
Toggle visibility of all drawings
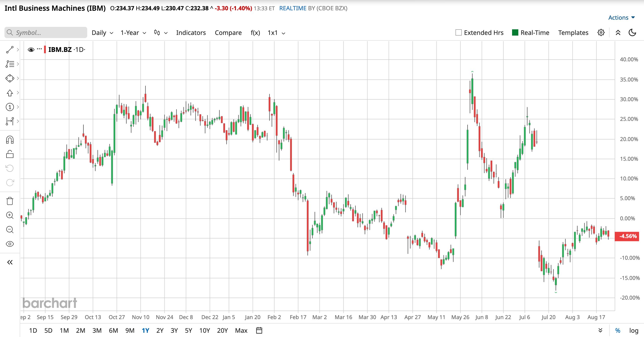[x=10, y=244]
